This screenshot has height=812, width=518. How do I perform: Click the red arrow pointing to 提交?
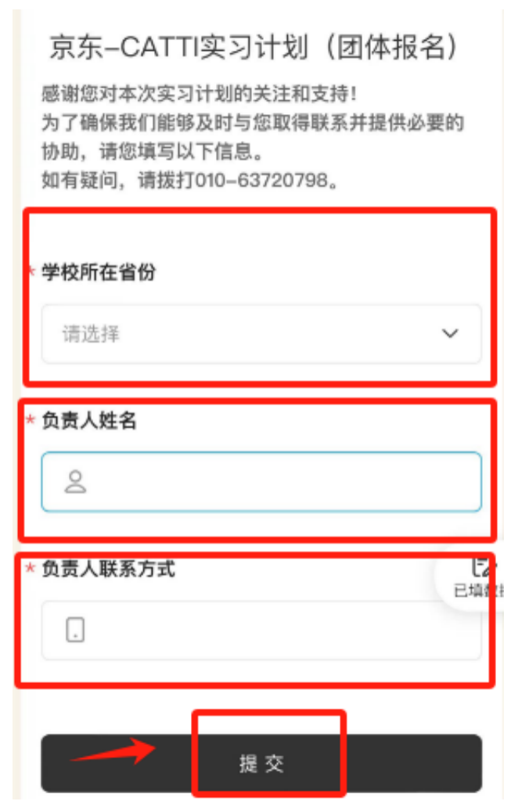[x=113, y=751]
